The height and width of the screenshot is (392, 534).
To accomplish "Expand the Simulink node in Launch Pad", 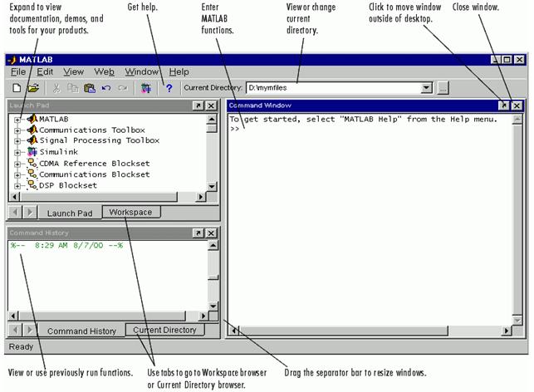I will click(x=17, y=153).
